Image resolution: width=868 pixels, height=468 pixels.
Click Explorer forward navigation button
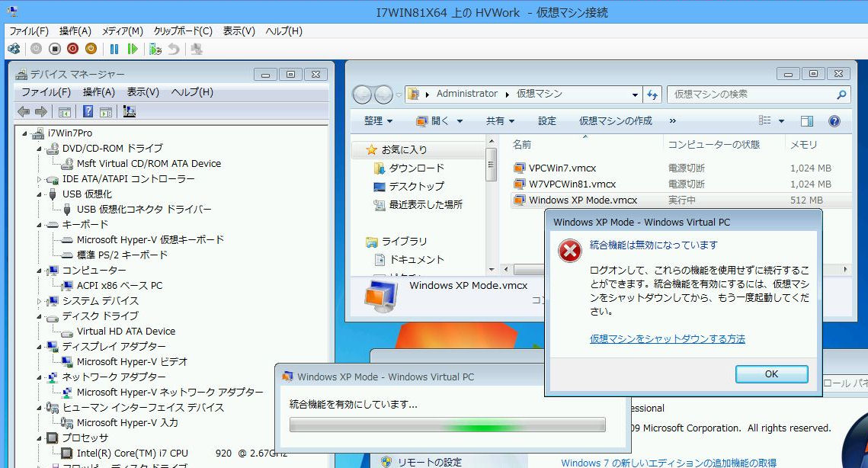coord(383,95)
